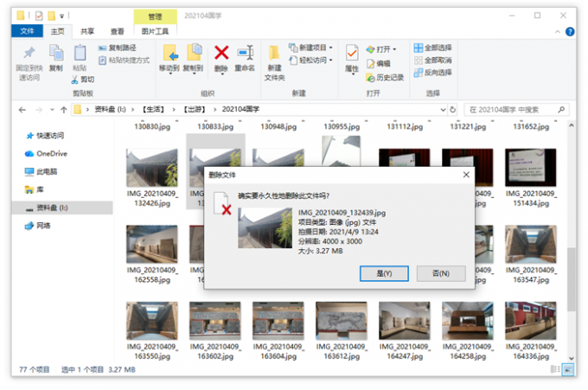Click 反向选择 invert selection
This screenshot has height=390, width=588.
coord(432,73)
